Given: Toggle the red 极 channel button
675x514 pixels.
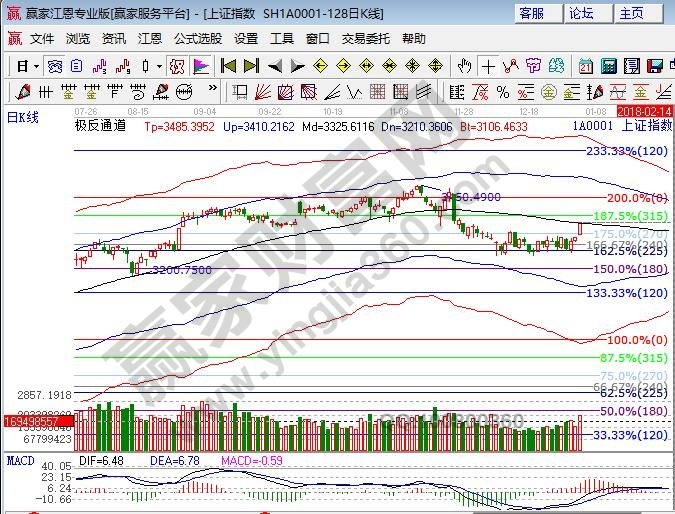Looking at the screenshot, I should click(x=177, y=66).
